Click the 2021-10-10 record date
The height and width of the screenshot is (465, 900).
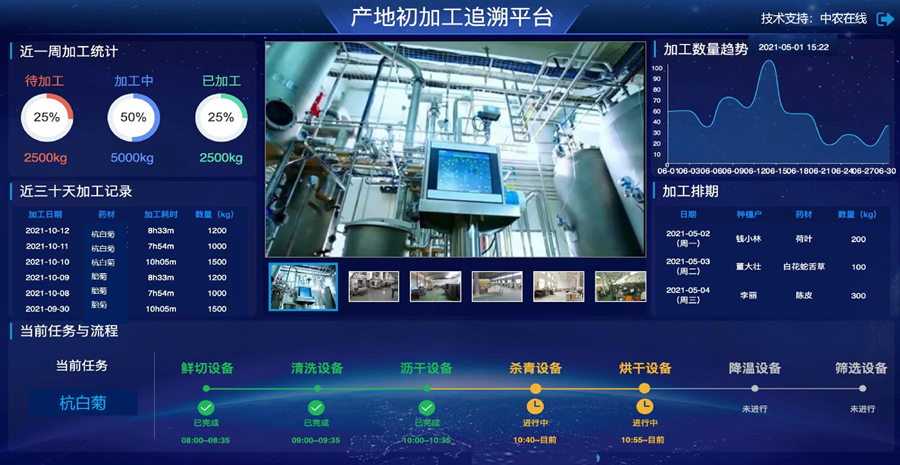[x=48, y=262]
